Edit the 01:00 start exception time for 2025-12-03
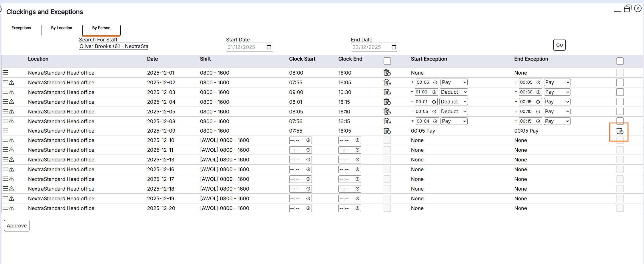Image resolution: width=644 pixels, height=264 pixels. (426, 92)
